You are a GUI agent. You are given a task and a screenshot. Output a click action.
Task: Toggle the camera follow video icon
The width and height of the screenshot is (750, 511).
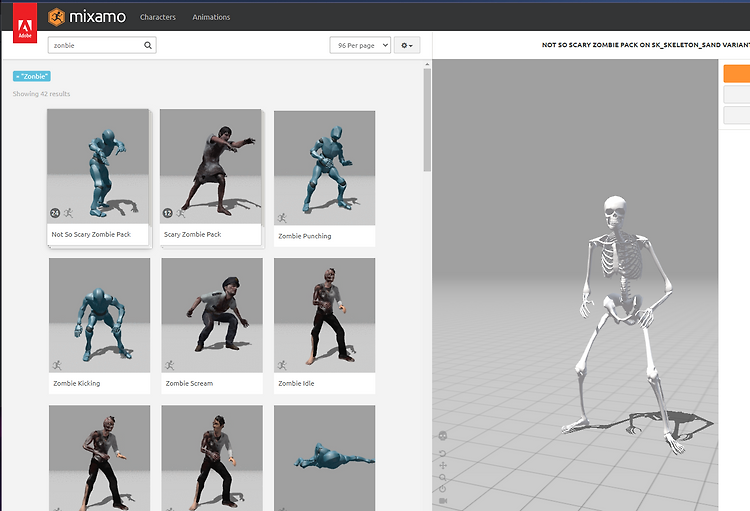(443, 500)
